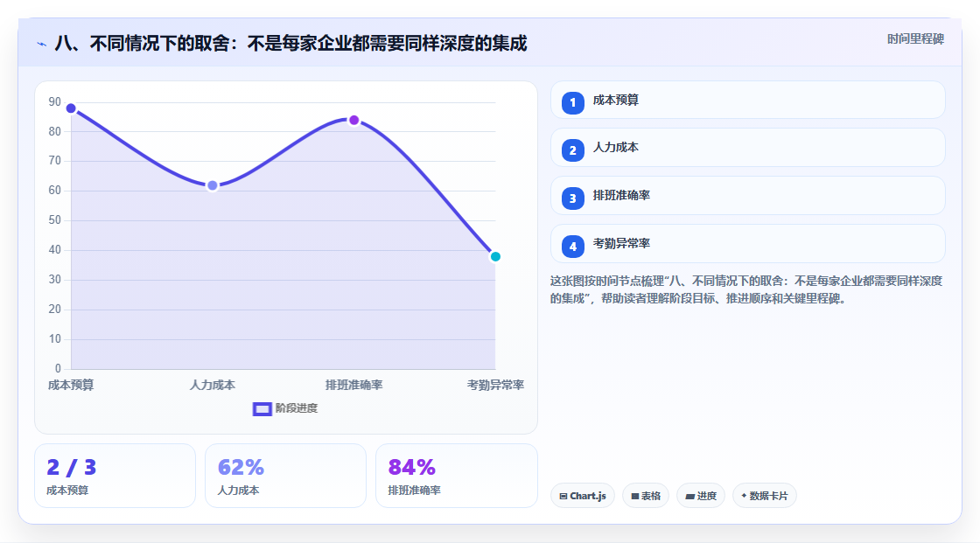The image size is (980, 543).
Task: Click the Chart.js tag
Action: pos(583,496)
